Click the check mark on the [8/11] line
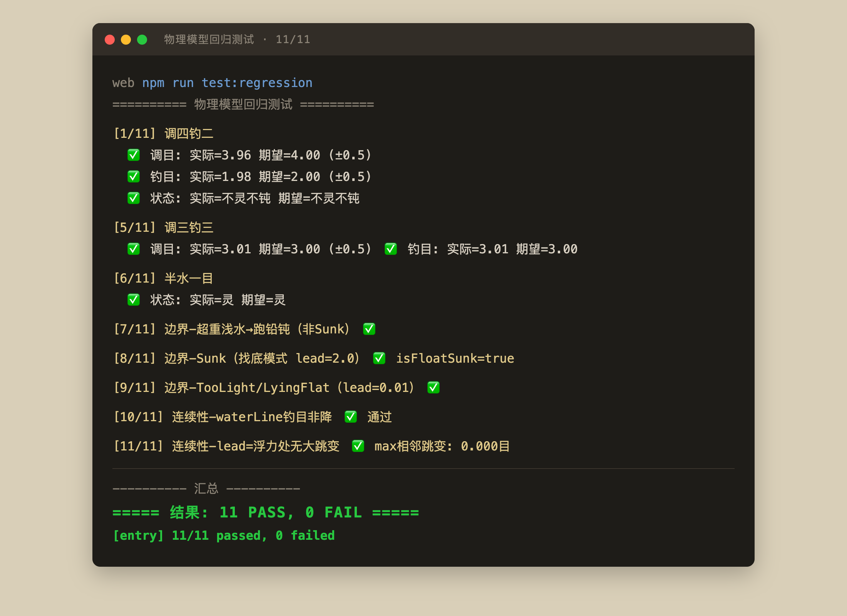 coord(379,358)
